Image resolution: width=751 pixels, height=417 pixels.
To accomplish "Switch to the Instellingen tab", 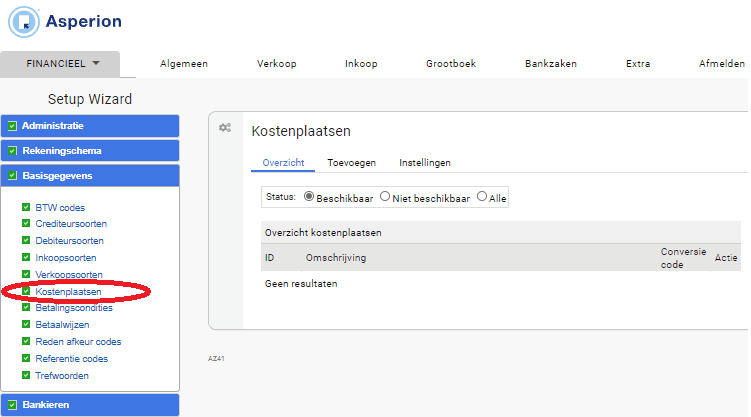I will pos(425,163).
